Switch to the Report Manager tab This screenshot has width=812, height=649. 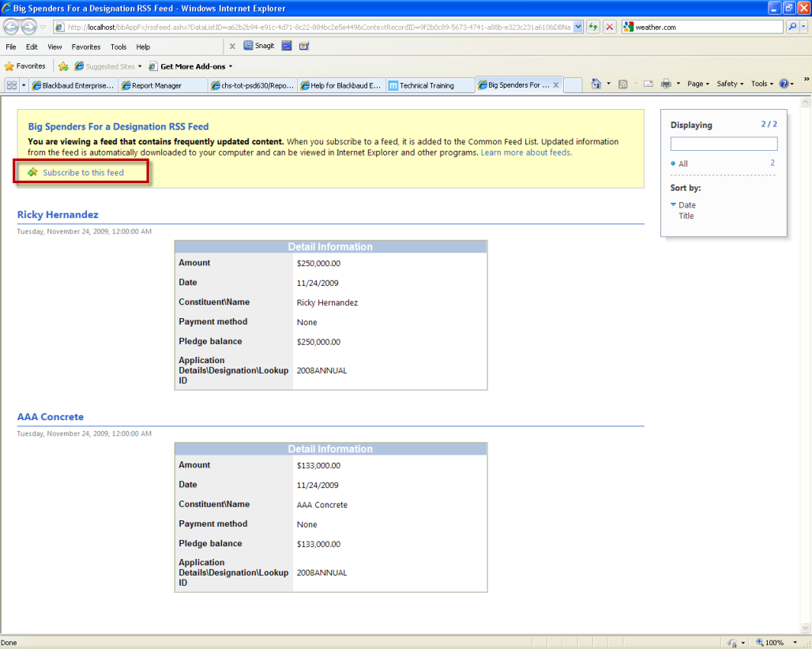pyautogui.click(x=156, y=85)
